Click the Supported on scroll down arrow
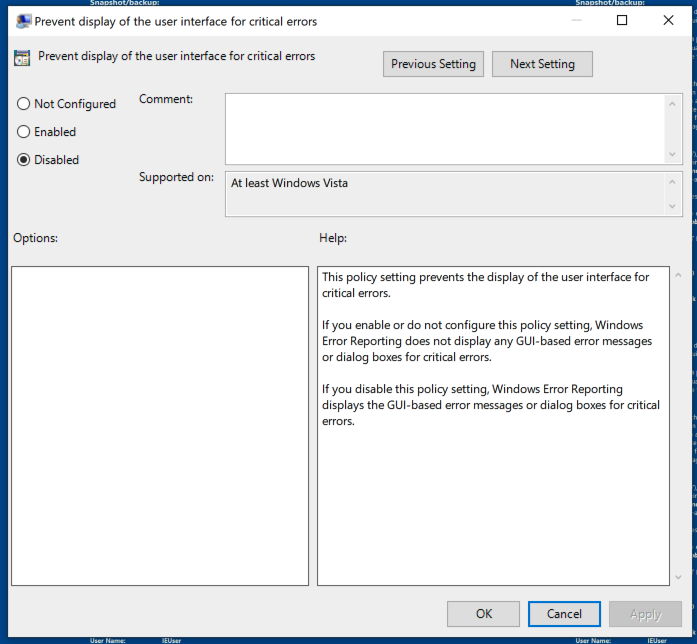 click(x=672, y=206)
